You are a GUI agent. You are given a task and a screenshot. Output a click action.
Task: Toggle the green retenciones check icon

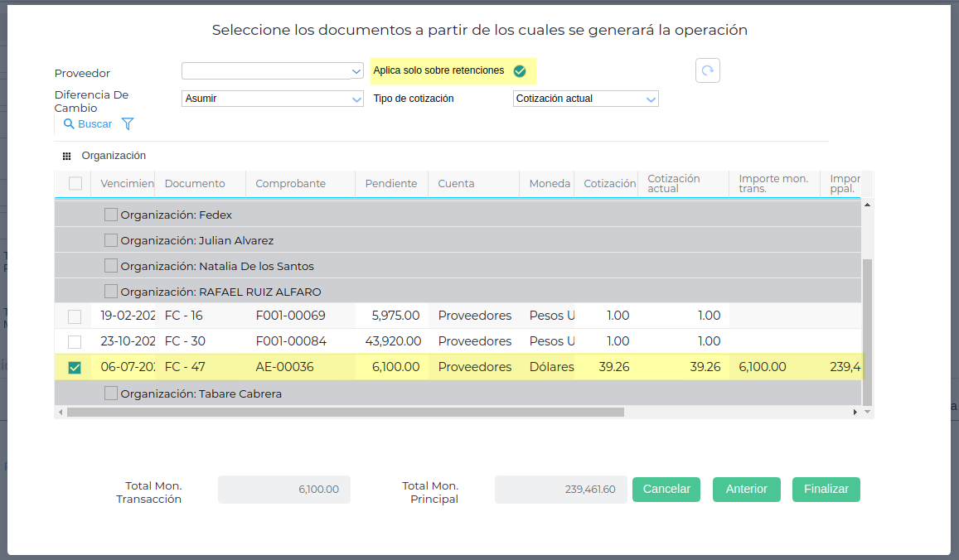520,71
